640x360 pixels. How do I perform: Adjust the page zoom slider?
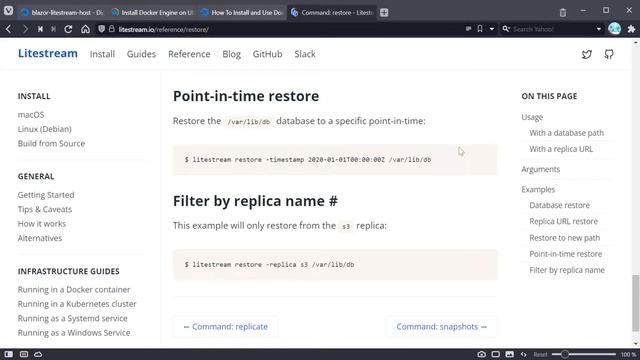584,354
